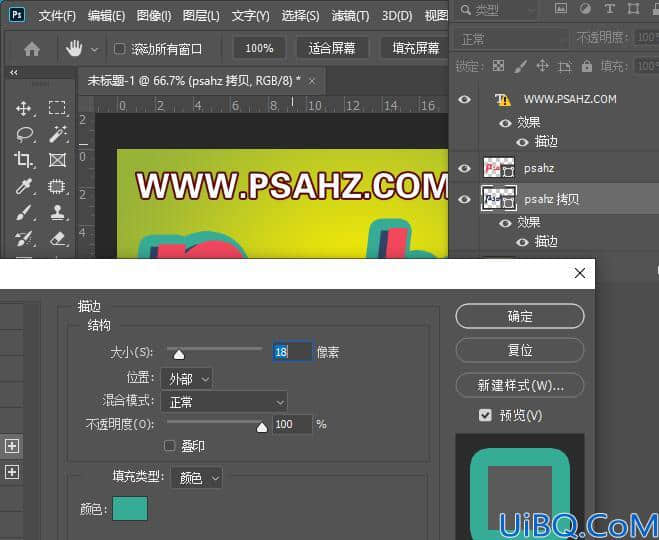The image size is (659, 540).
Task: Select the Healing Brush patch tool
Action: click(x=57, y=186)
